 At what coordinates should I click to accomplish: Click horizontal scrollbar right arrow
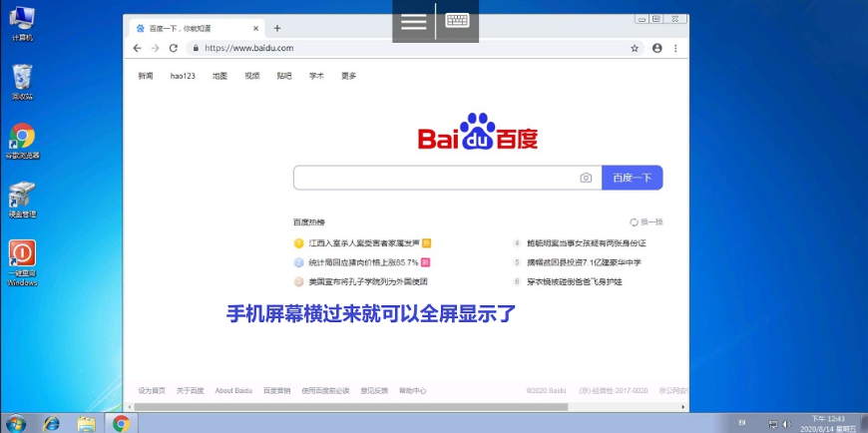pos(683,407)
